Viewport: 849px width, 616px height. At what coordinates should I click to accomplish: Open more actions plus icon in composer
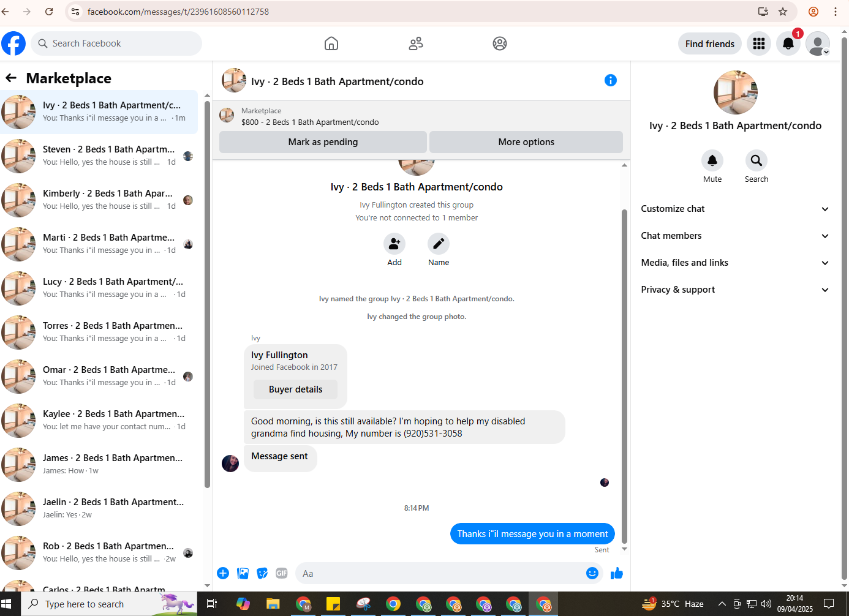(223, 573)
